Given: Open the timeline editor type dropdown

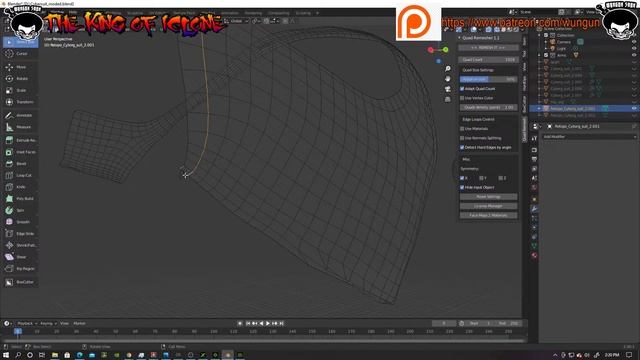Looking at the screenshot, I should 8,323.
